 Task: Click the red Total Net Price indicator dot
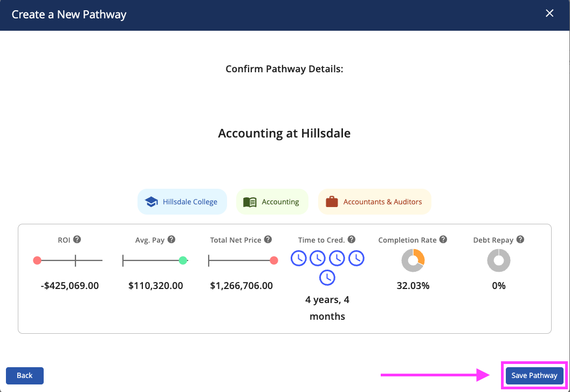[x=274, y=260]
